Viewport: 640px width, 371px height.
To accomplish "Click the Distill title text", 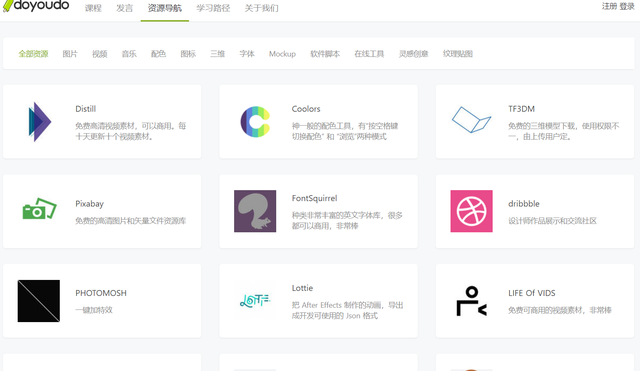I will [x=86, y=109].
